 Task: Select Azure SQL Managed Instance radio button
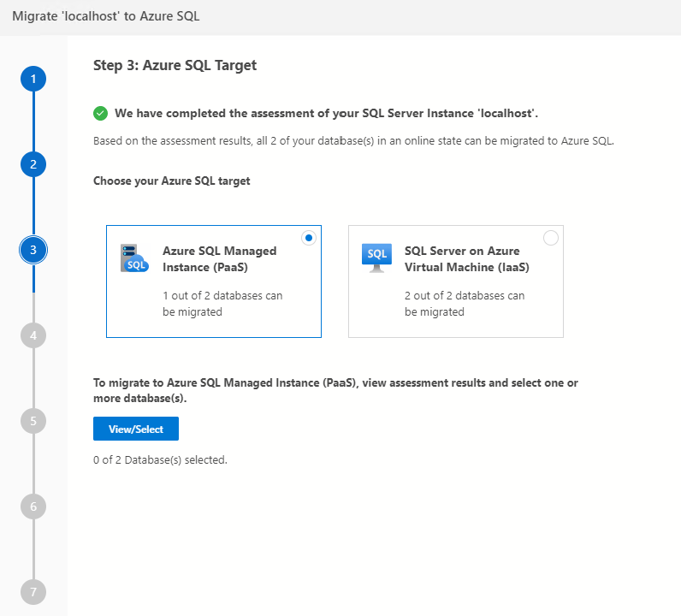coord(309,238)
